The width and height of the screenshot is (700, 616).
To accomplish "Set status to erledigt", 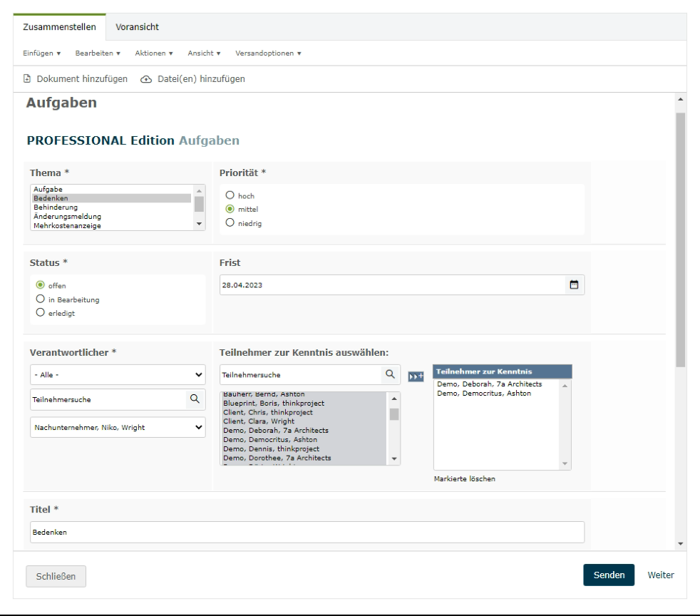I will [x=40, y=312].
